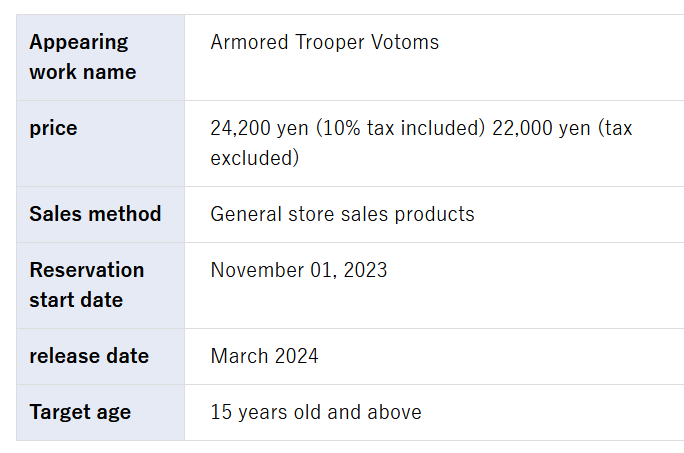Select the 'Armored Trooper Votoms' text

coord(325,42)
